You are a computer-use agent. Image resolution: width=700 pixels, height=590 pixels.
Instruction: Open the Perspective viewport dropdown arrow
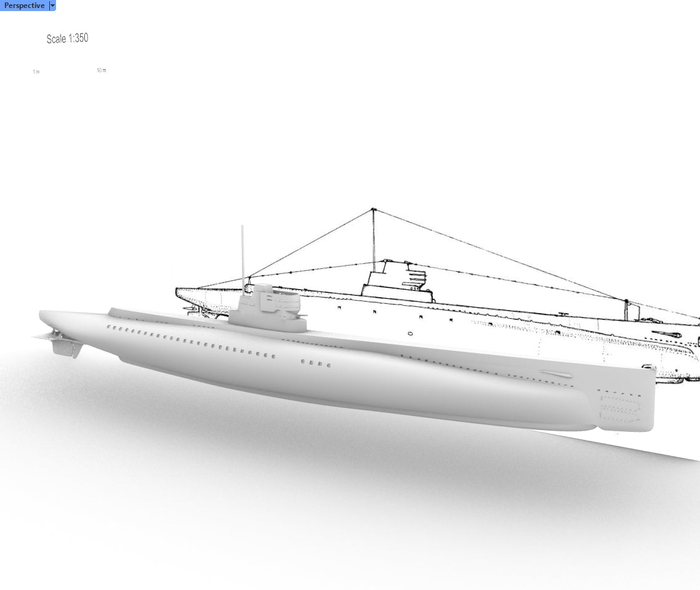click(52, 6)
